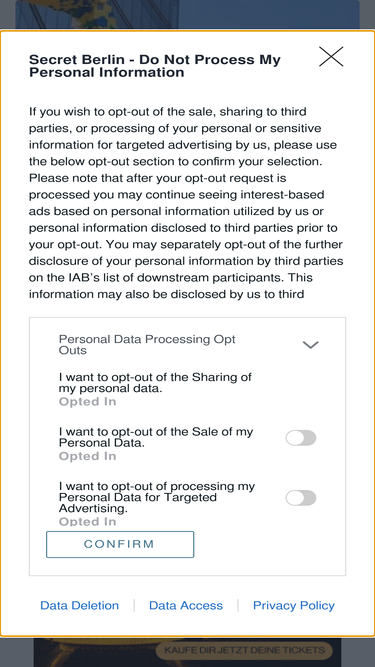Open the Privacy Policy link
The width and height of the screenshot is (375, 667).
[x=294, y=605]
